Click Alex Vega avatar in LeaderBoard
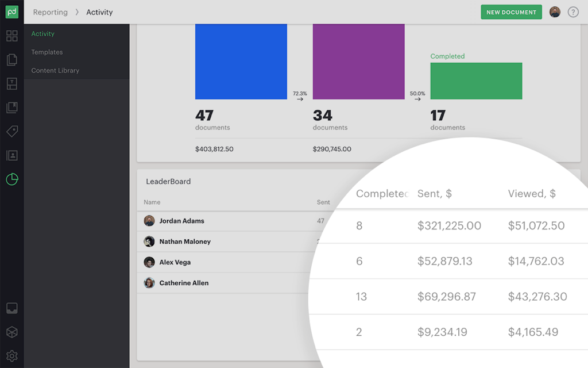The height and width of the screenshot is (368, 588). (149, 262)
